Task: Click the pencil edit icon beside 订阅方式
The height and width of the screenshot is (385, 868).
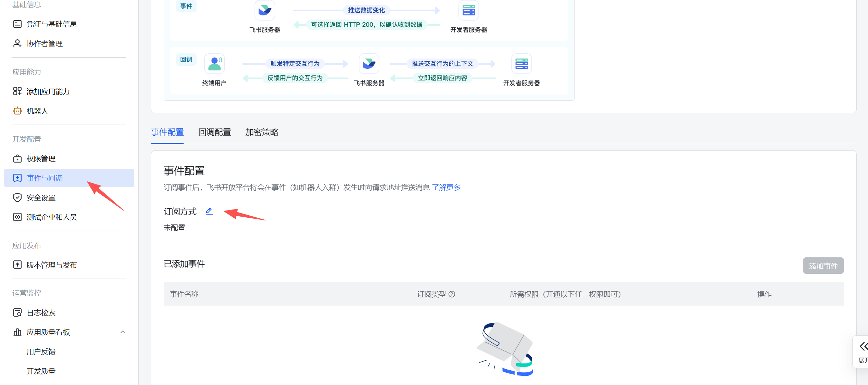Action: click(209, 211)
